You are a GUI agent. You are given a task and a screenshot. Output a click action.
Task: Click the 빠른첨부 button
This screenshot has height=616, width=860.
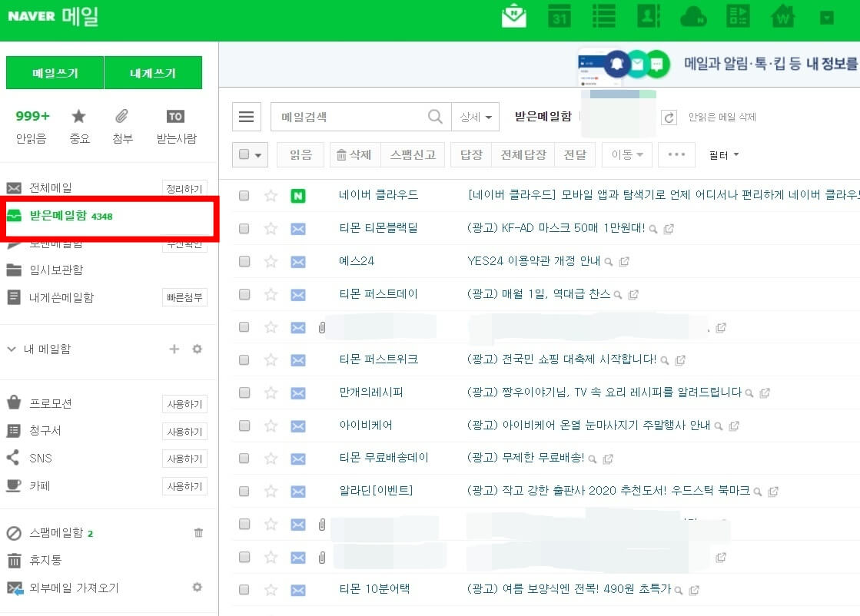pos(184,297)
